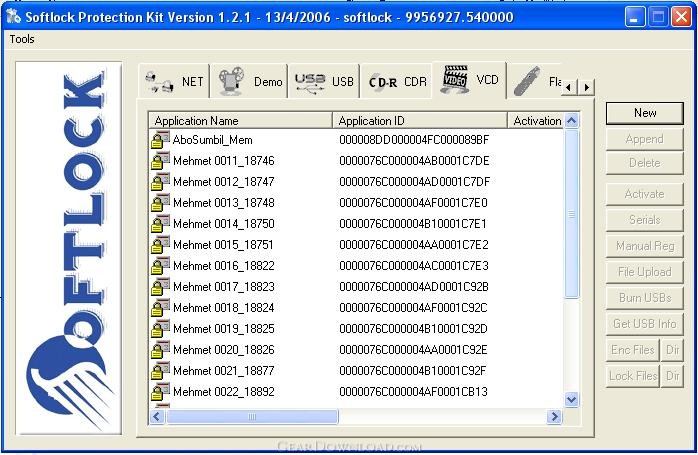
Task: Click the film projector icon on Demo tab
Action: (231, 81)
